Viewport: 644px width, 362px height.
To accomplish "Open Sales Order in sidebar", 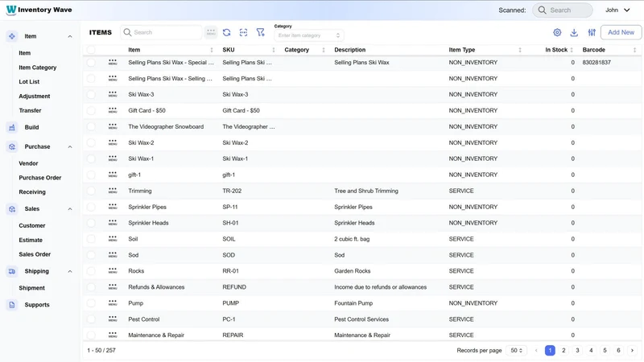I will coord(35,254).
